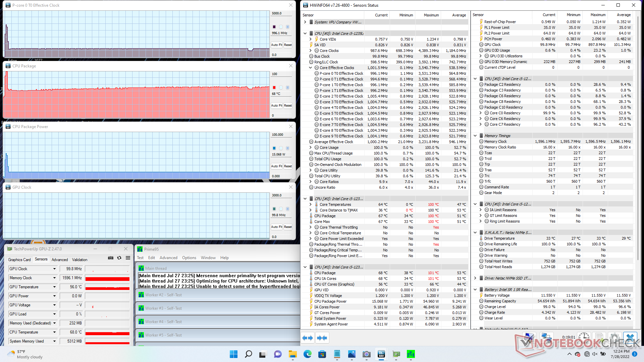The image size is (644, 362).
Task: Click Reset in GPU Clock graph window
Action: (x=288, y=227)
